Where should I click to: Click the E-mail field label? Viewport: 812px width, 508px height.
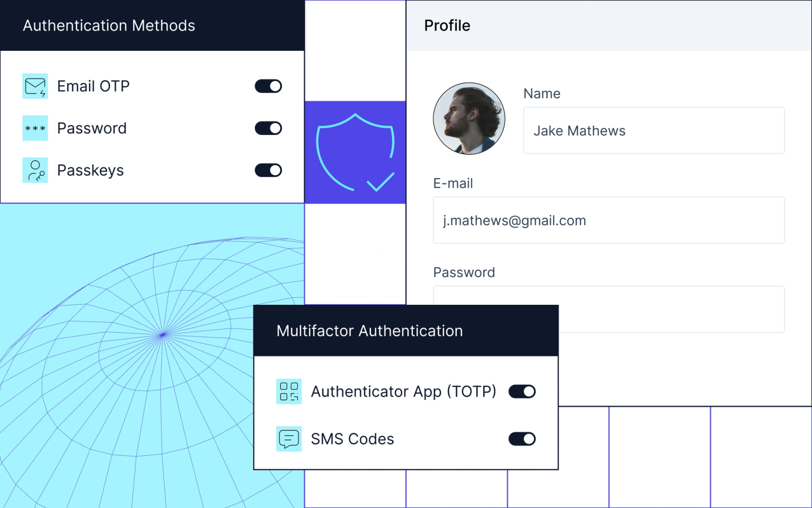[453, 183]
